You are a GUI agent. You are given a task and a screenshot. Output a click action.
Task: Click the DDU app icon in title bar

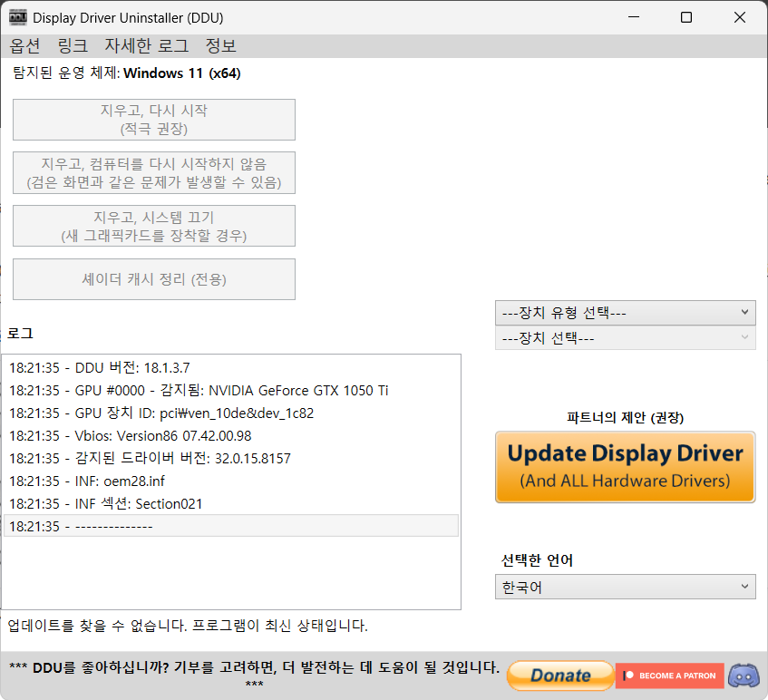(18, 17)
